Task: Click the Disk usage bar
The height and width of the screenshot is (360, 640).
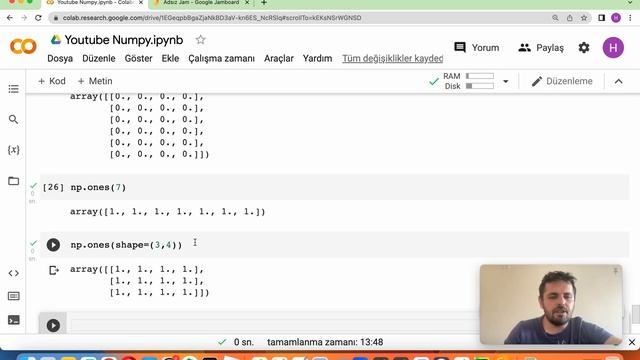Action: coord(480,86)
